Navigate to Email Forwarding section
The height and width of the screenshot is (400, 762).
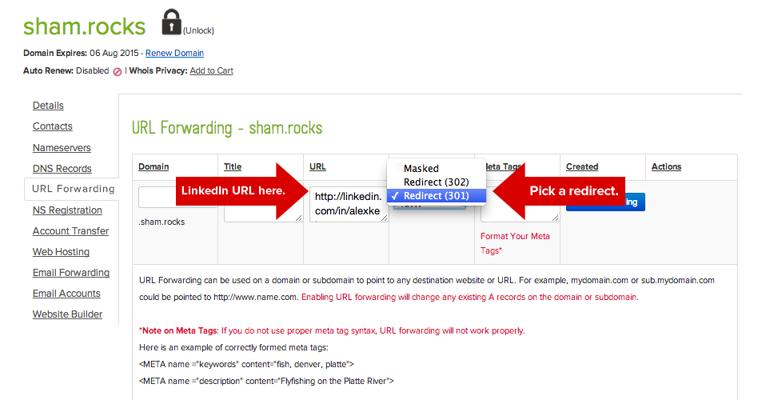tap(70, 273)
